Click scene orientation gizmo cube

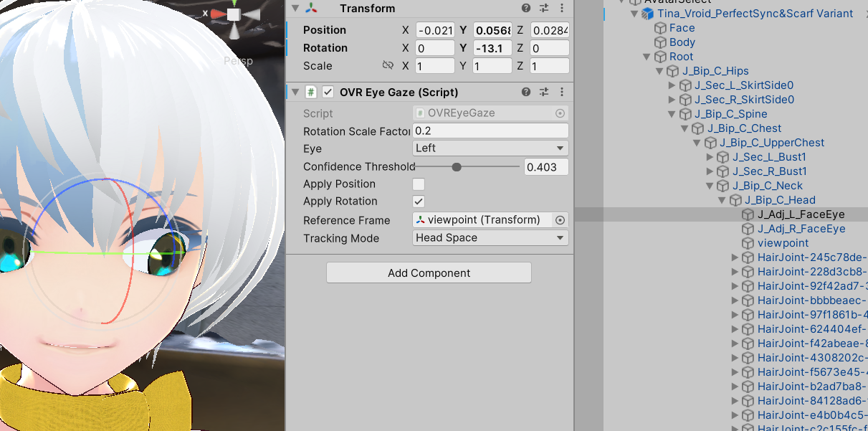point(234,14)
